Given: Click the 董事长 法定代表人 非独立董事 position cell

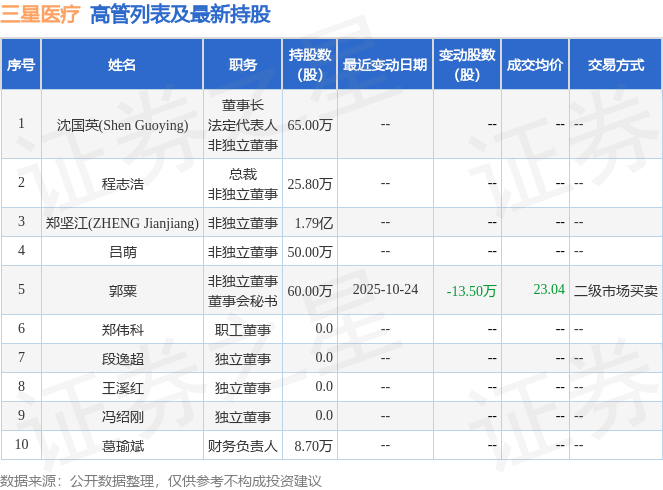Looking at the screenshot, I should tap(243, 125).
